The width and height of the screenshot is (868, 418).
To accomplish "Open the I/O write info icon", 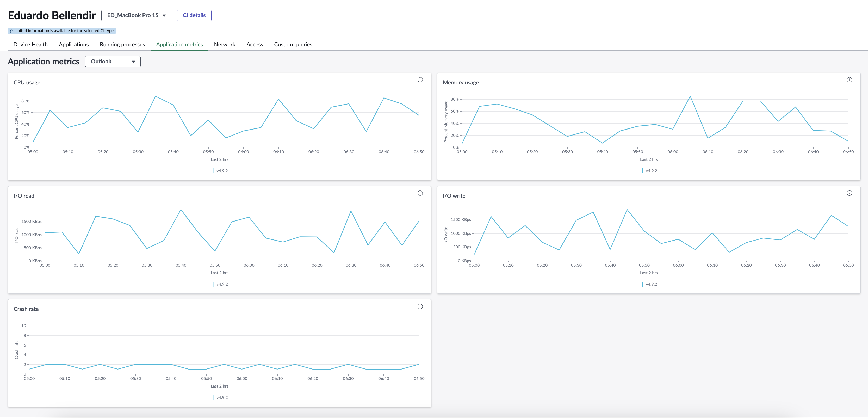I will [x=850, y=193].
